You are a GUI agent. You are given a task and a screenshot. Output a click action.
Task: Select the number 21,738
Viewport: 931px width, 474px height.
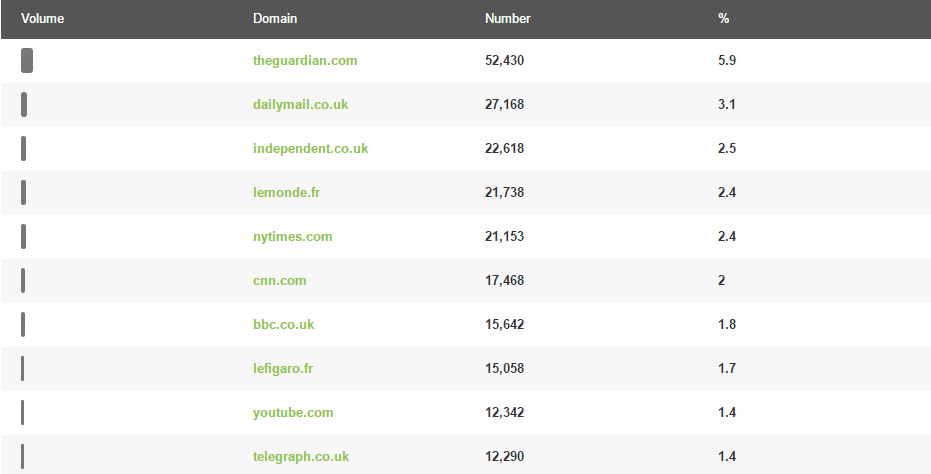(x=505, y=192)
